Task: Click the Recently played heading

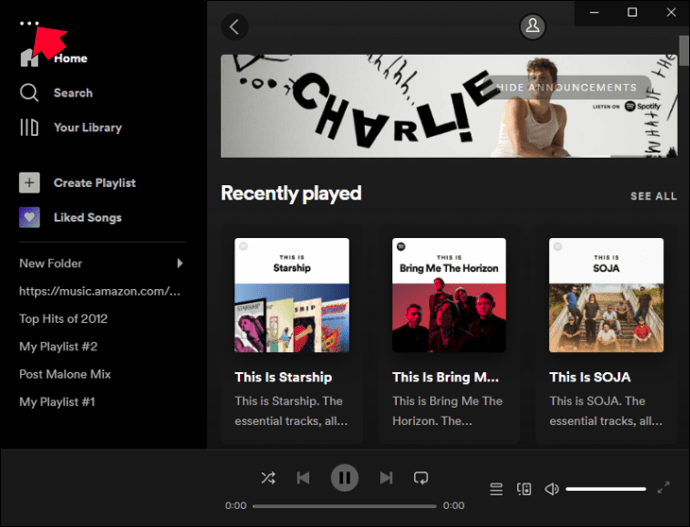Action: click(x=291, y=194)
